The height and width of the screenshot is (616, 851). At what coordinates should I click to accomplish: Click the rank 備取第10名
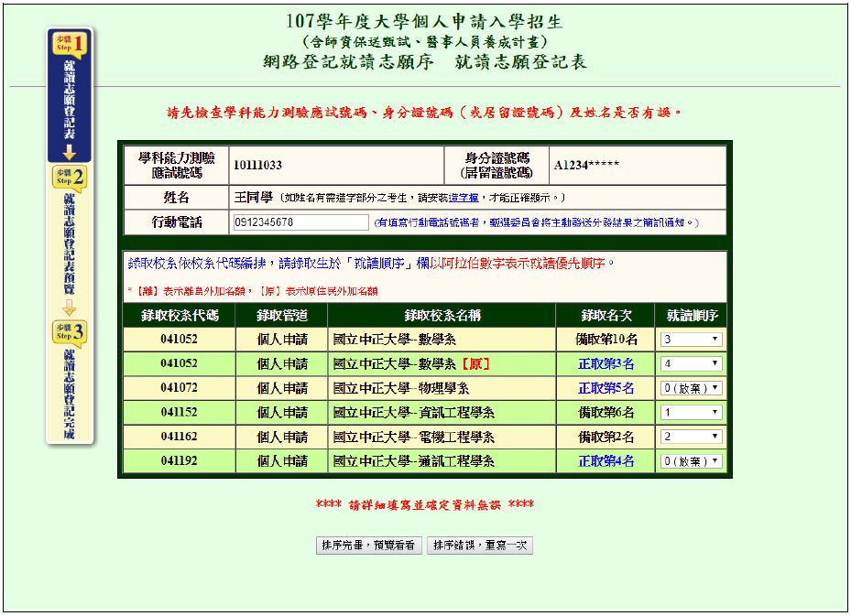(606, 340)
